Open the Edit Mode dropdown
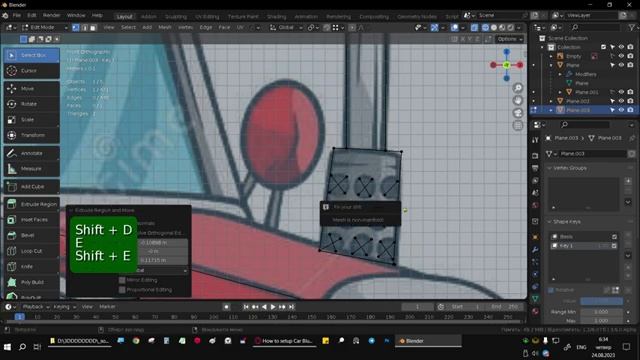The height and width of the screenshot is (360, 640). click(45, 27)
